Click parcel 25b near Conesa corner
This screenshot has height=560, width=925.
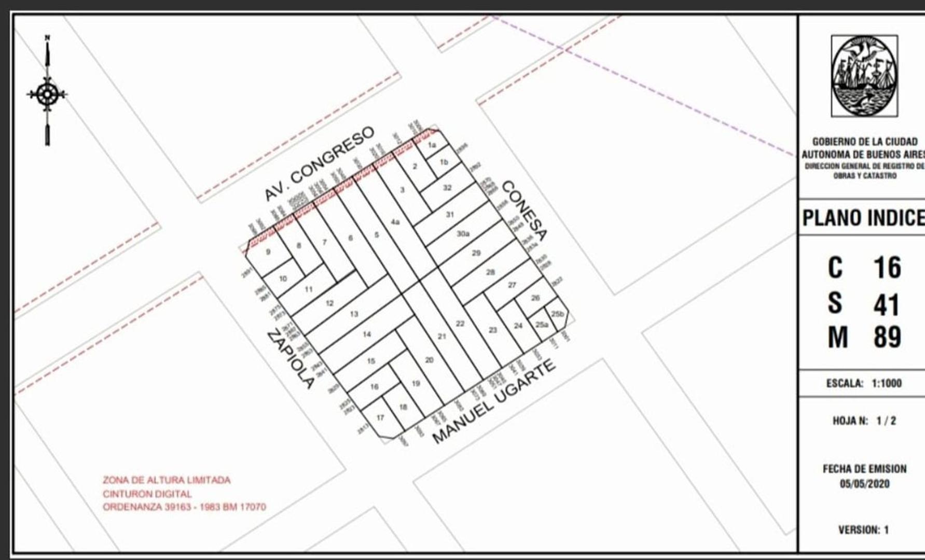[x=557, y=314]
